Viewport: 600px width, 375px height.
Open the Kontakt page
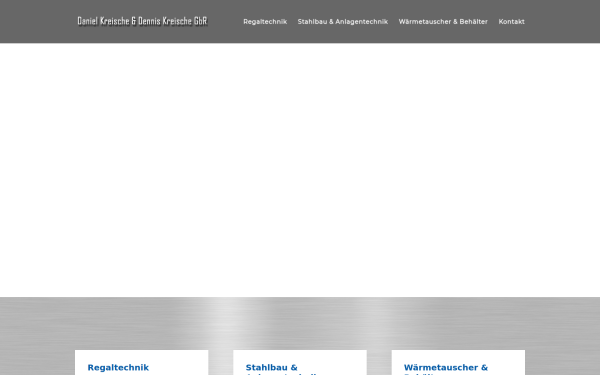(511, 22)
